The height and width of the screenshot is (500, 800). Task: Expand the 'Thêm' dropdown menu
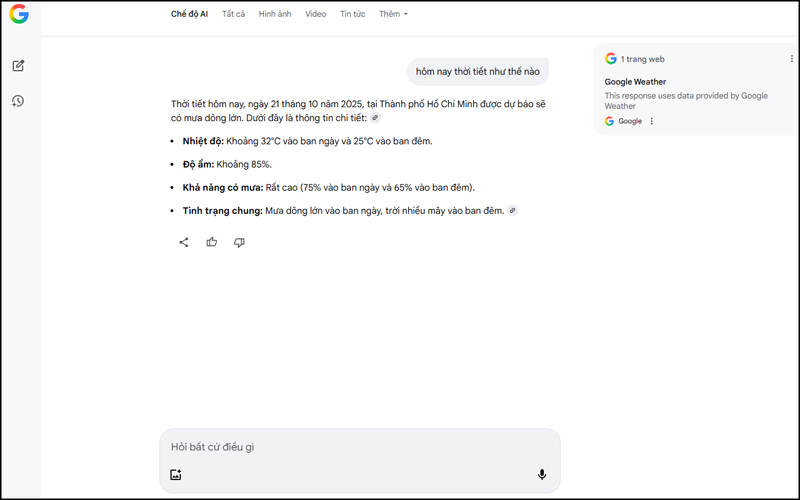[x=393, y=14]
